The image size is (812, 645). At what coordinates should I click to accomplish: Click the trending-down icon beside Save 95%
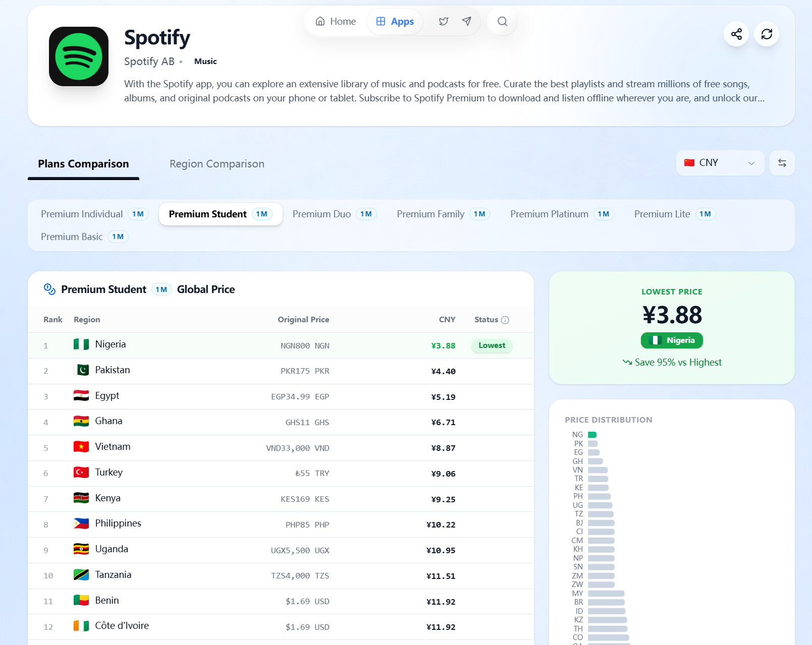[x=627, y=362]
